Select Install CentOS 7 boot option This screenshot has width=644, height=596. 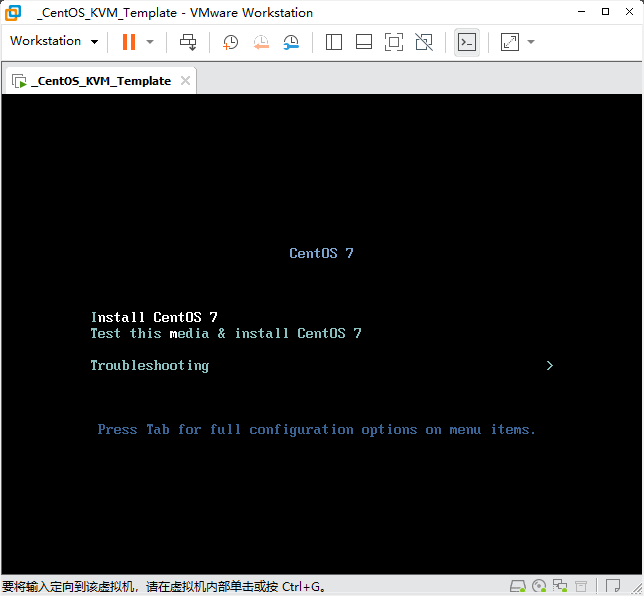coord(154,317)
